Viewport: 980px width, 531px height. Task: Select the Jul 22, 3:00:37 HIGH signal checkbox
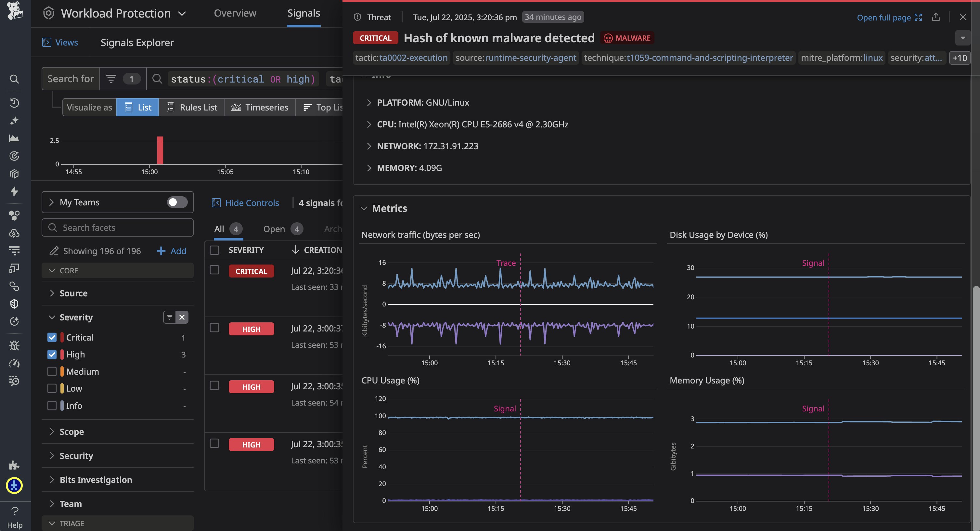click(x=214, y=328)
